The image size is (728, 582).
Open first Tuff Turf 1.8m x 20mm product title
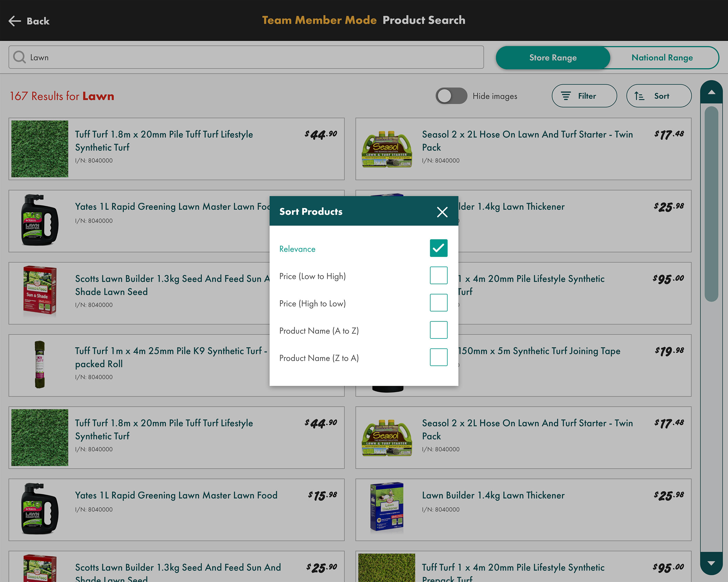click(164, 141)
